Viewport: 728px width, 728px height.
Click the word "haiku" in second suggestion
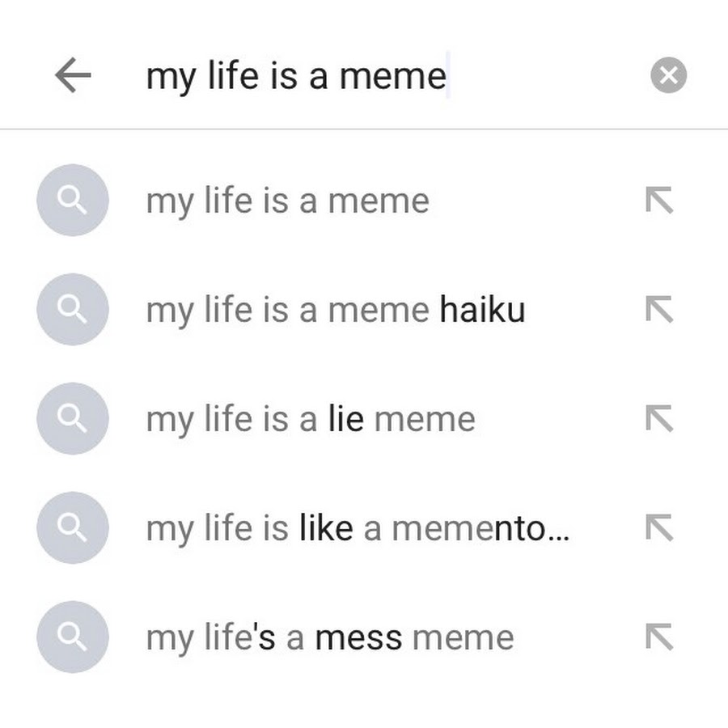pos(482,311)
